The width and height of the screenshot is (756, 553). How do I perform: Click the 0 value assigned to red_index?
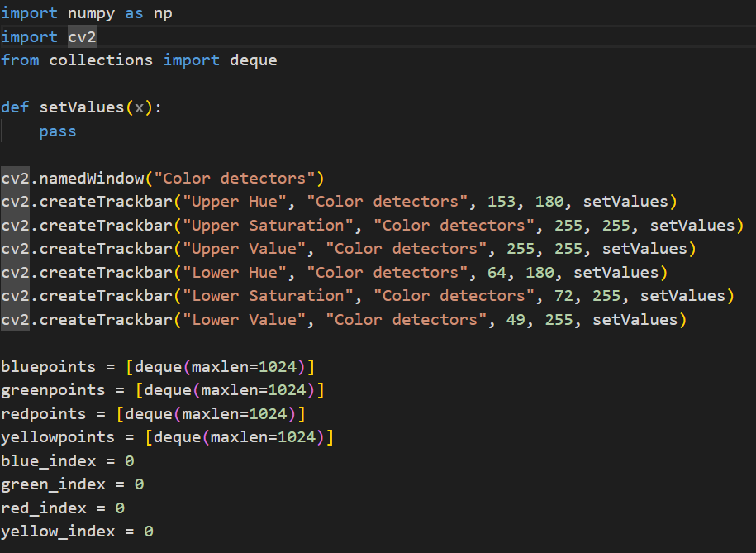120,508
